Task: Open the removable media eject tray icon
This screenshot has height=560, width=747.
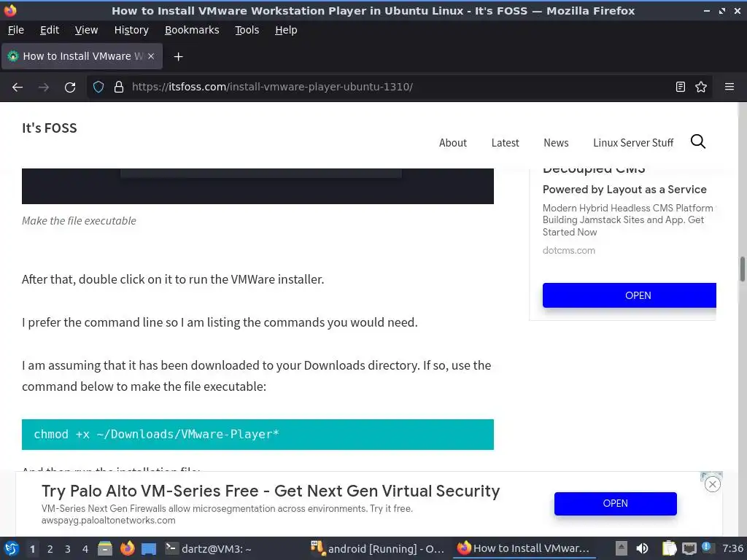Action: [x=622, y=548]
